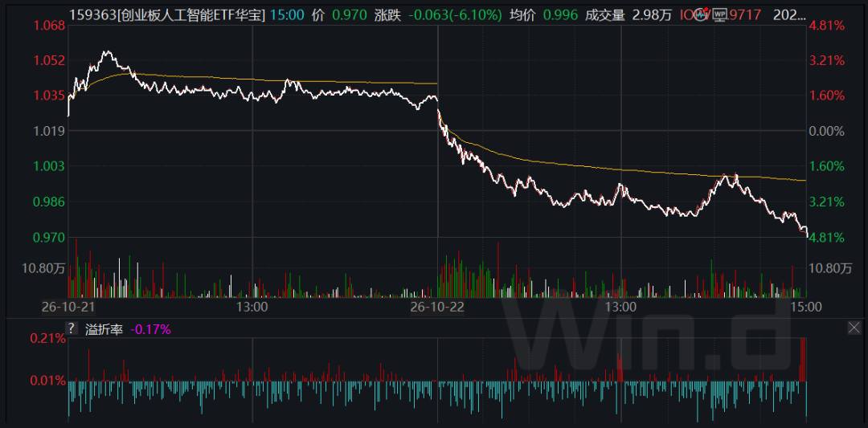Image resolution: width=868 pixels, height=428 pixels.
Task: Click the 15:00 time label on axis
Action: (805, 306)
